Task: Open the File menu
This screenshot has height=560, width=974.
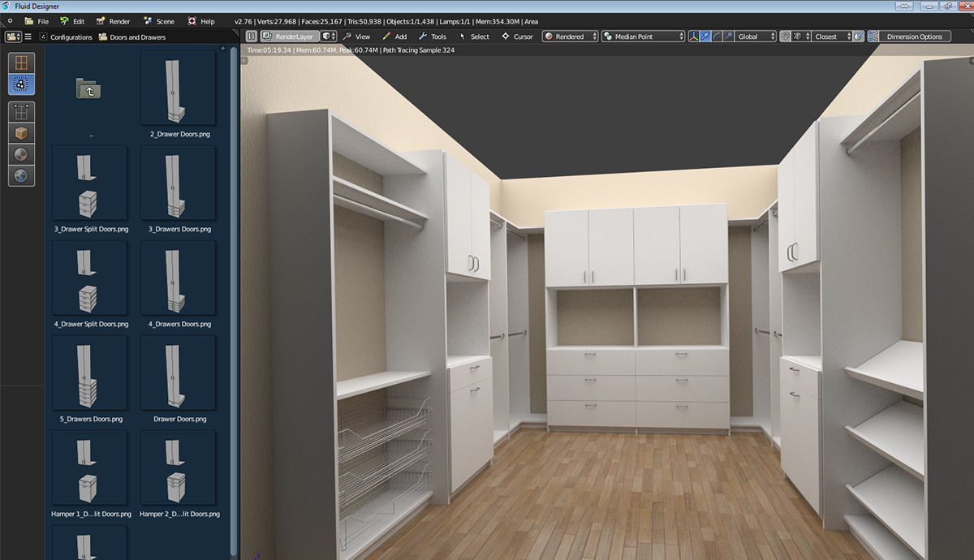Action: [x=37, y=21]
